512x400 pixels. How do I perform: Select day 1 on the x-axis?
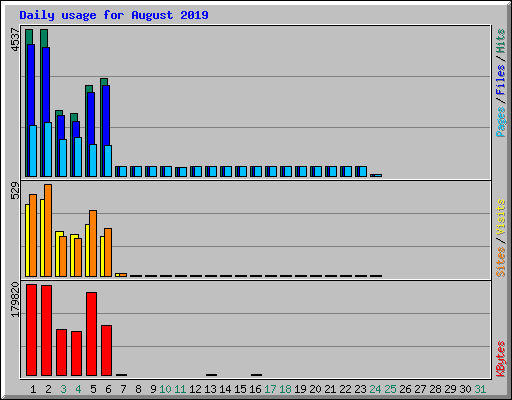[33, 389]
